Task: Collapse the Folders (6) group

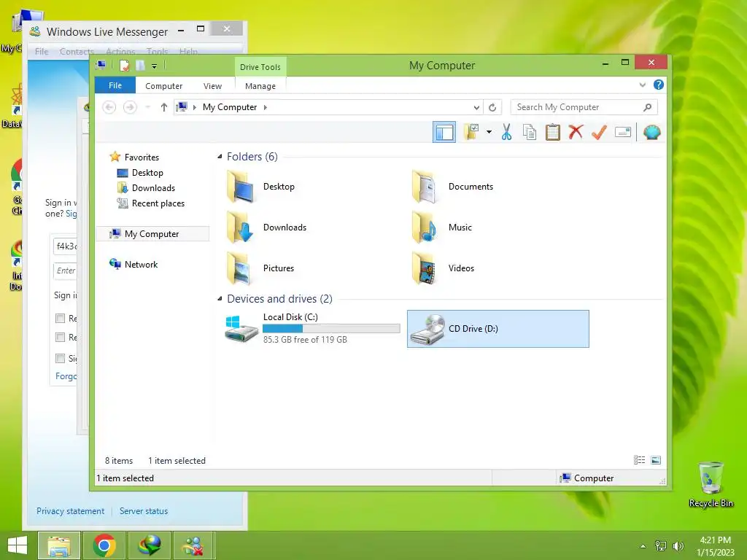Action: coord(220,157)
